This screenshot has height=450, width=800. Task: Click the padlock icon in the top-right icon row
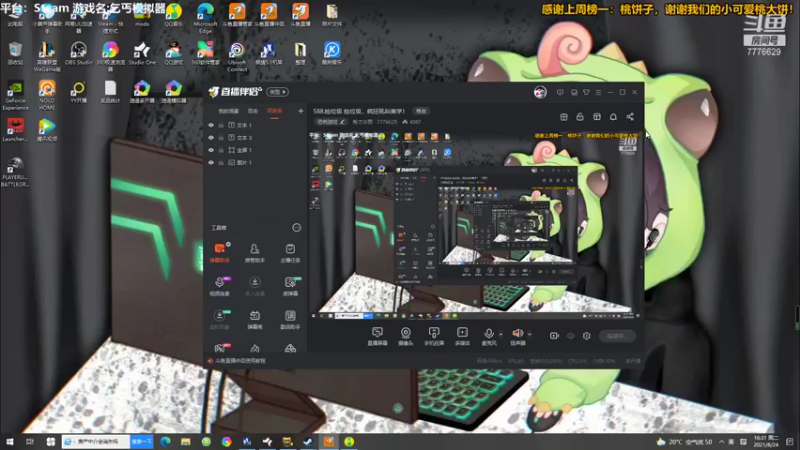coord(580,117)
